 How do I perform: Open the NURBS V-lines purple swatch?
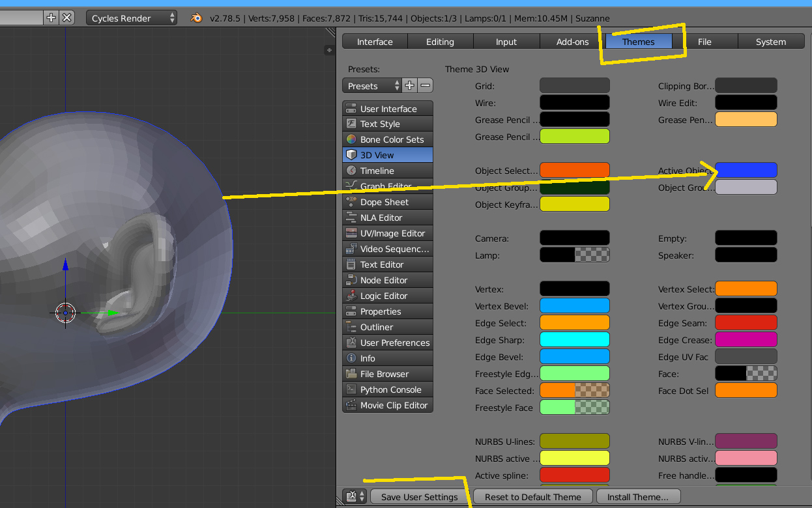(x=746, y=441)
